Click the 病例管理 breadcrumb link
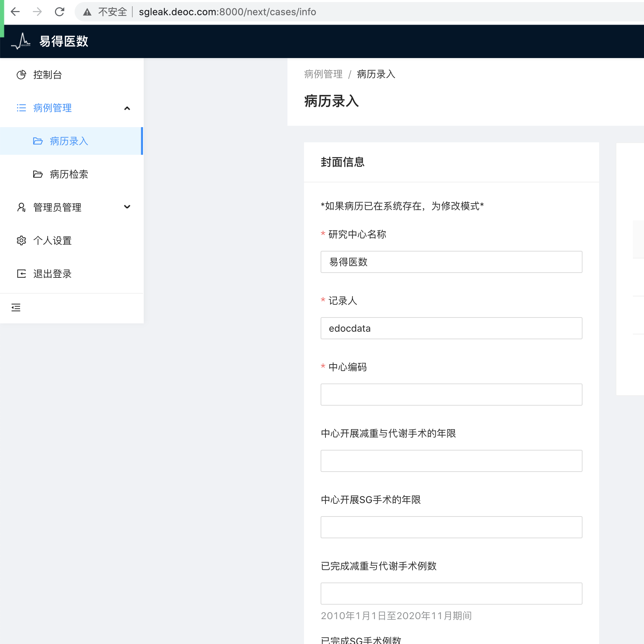 (x=323, y=74)
